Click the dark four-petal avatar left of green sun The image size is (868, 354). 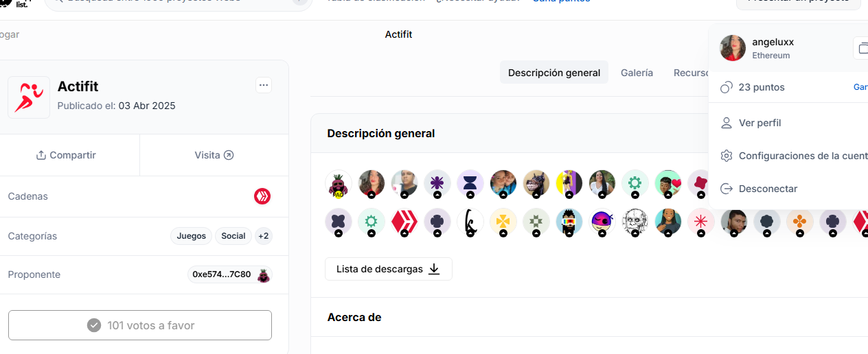click(x=339, y=222)
